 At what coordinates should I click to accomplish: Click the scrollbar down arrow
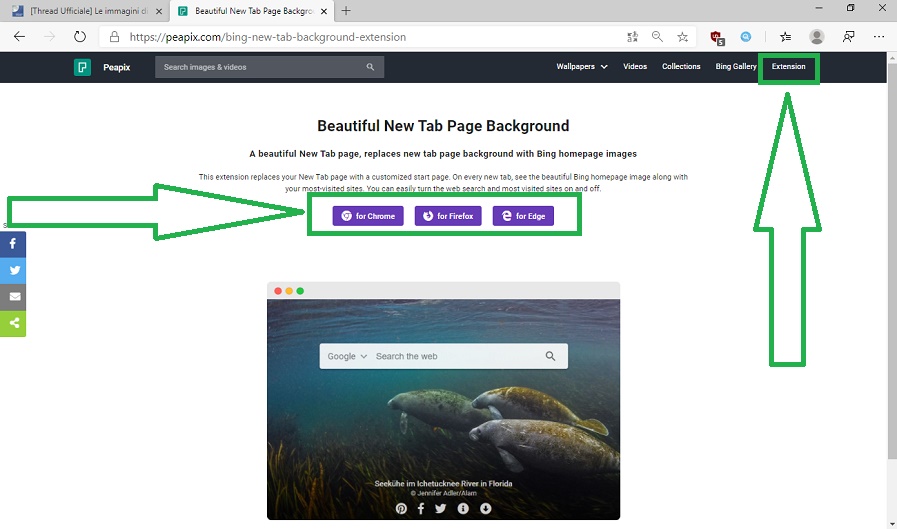tap(892, 524)
